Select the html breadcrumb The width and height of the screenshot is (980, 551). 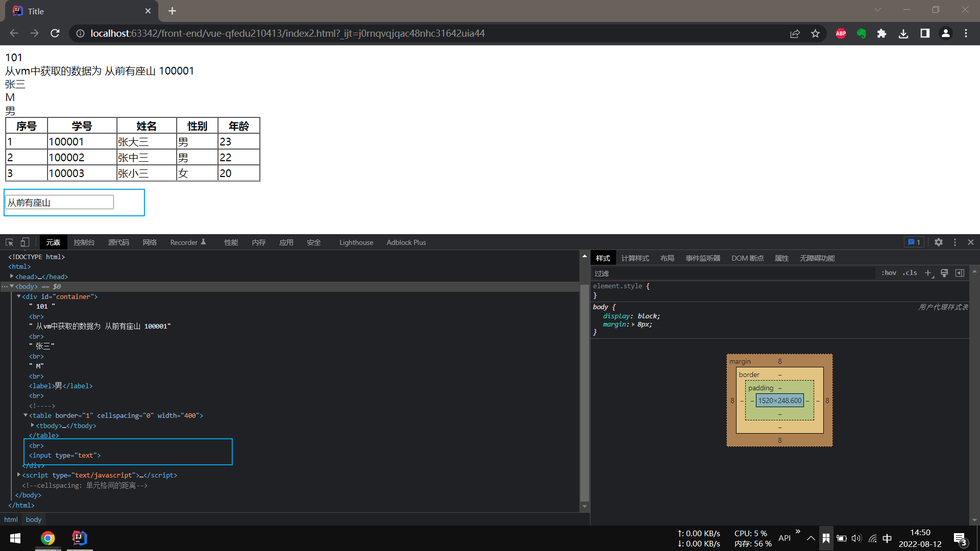[11, 519]
